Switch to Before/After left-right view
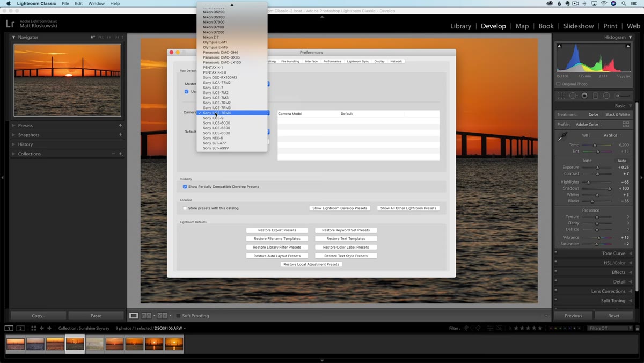Screen dimensions: 644x363 click(145, 316)
